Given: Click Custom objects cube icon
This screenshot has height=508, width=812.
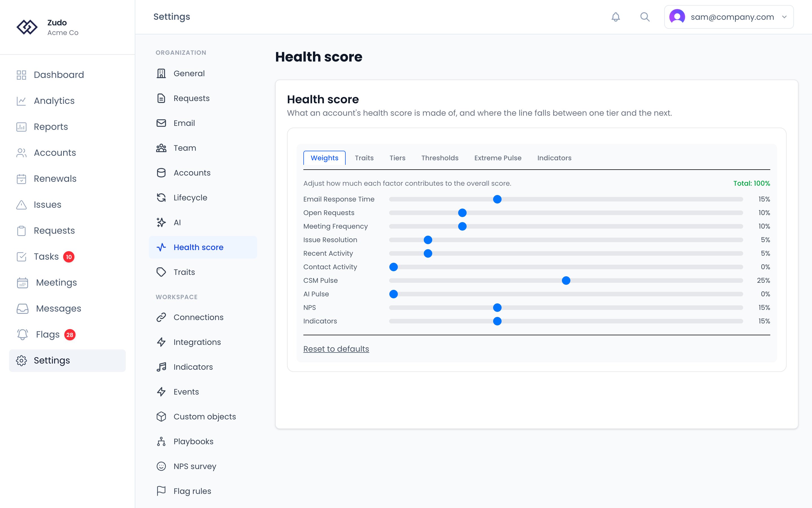Looking at the screenshot, I should coord(161,417).
